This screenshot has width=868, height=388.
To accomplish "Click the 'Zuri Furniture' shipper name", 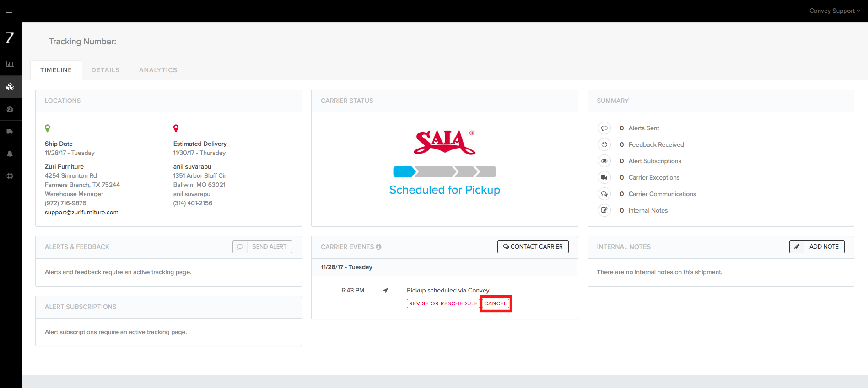I will [64, 167].
